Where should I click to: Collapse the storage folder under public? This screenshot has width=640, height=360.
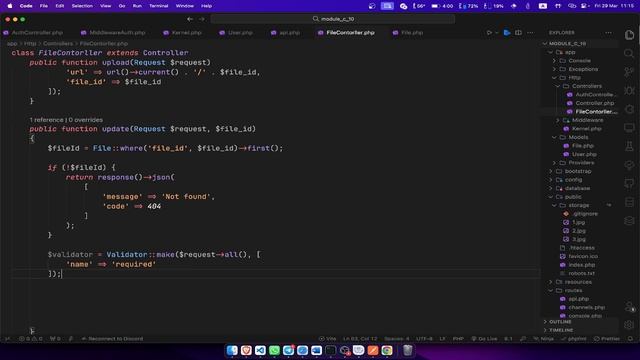pos(578,205)
